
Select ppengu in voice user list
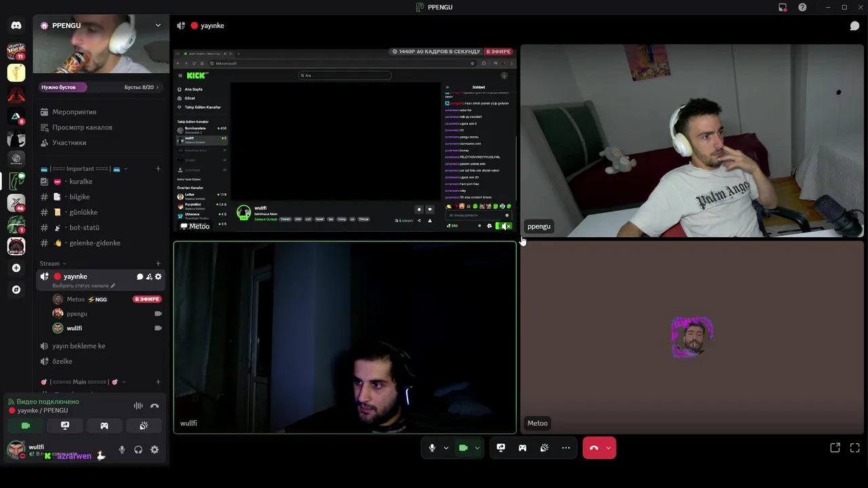[x=108, y=314]
